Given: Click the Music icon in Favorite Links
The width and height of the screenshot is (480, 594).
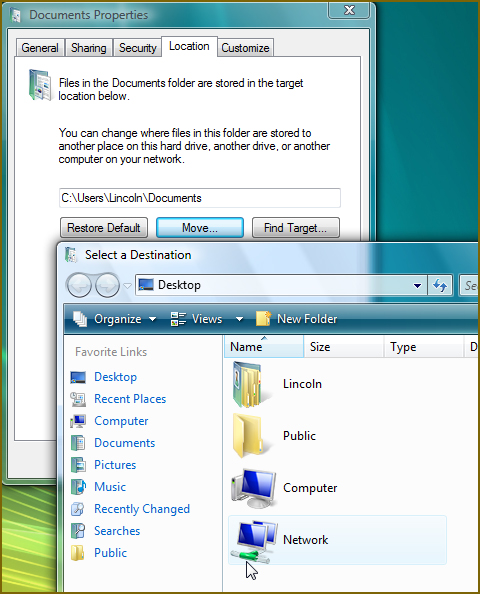Looking at the screenshot, I should coord(78,487).
